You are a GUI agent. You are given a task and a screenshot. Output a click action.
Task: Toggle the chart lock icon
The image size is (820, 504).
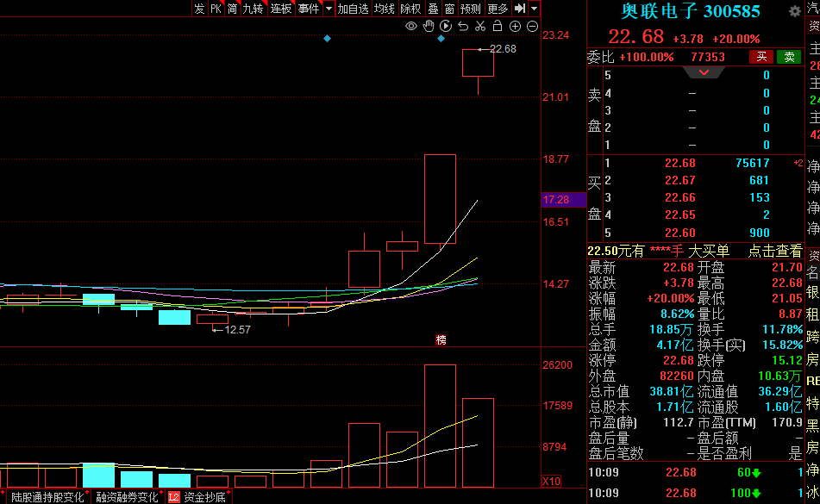(x=498, y=26)
